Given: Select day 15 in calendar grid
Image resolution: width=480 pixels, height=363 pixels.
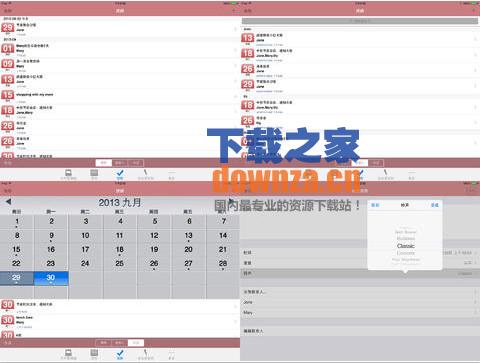Looking at the screenshot, I should tap(16, 250).
